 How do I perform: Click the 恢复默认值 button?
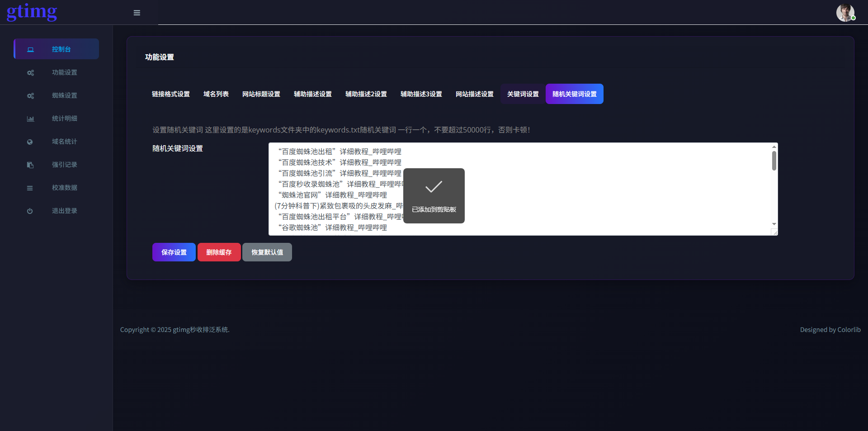(267, 252)
